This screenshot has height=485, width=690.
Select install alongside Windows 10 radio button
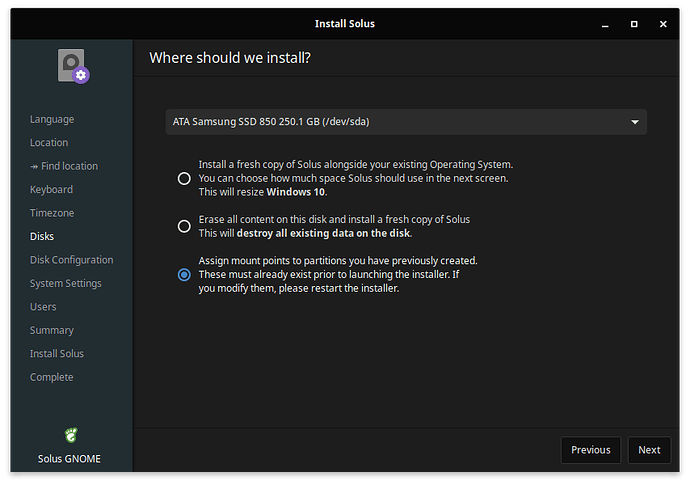184,178
